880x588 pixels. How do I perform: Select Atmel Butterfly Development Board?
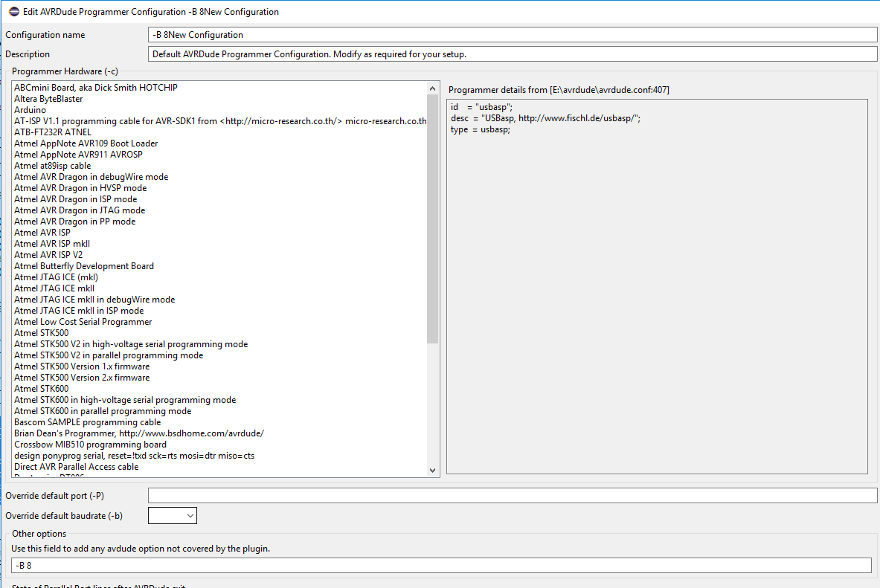(83, 266)
